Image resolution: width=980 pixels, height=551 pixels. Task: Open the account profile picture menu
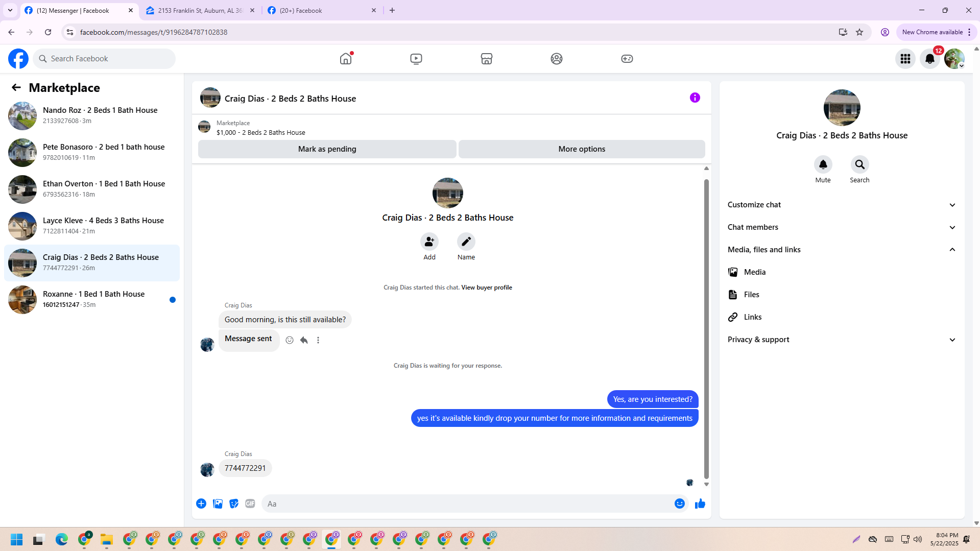pyautogui.click(x=954, y=59)
